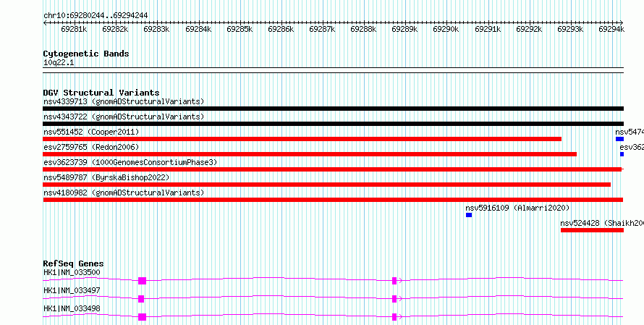Click the 69282k ruler position label
This screenshot has width=644, height=325.
click(x=115, y=29)
